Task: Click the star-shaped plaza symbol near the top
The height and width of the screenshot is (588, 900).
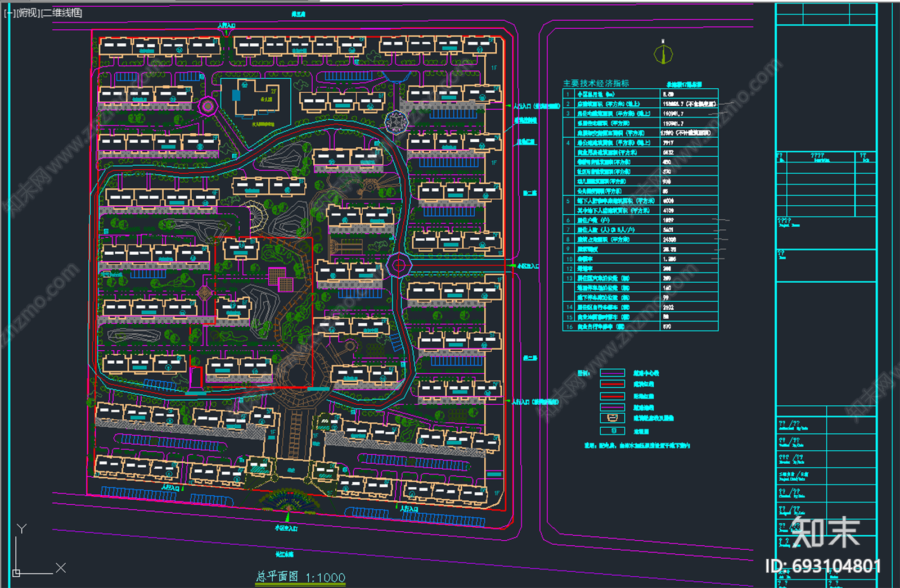Action: (396, 121)
